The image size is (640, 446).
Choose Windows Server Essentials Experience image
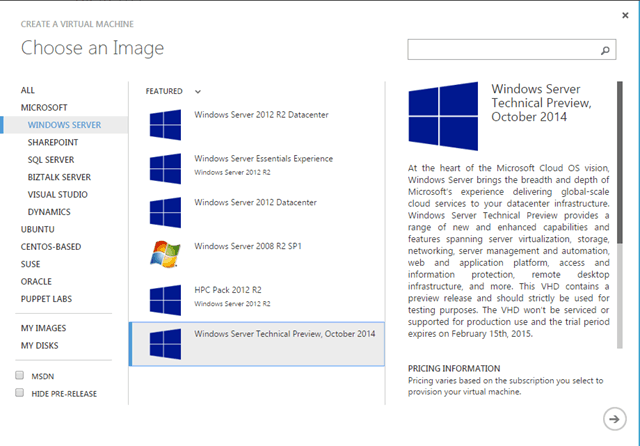pyautogui.click(x=257, y=169)
